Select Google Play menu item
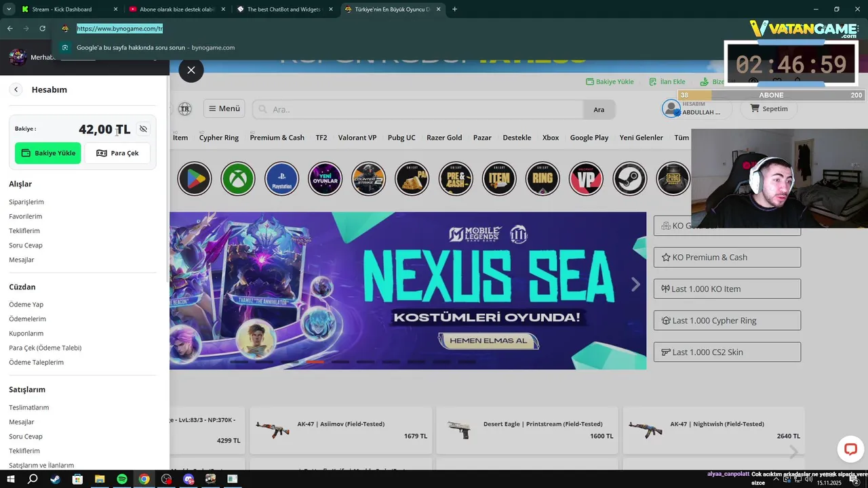868x488 pixels. pos(589,138)
